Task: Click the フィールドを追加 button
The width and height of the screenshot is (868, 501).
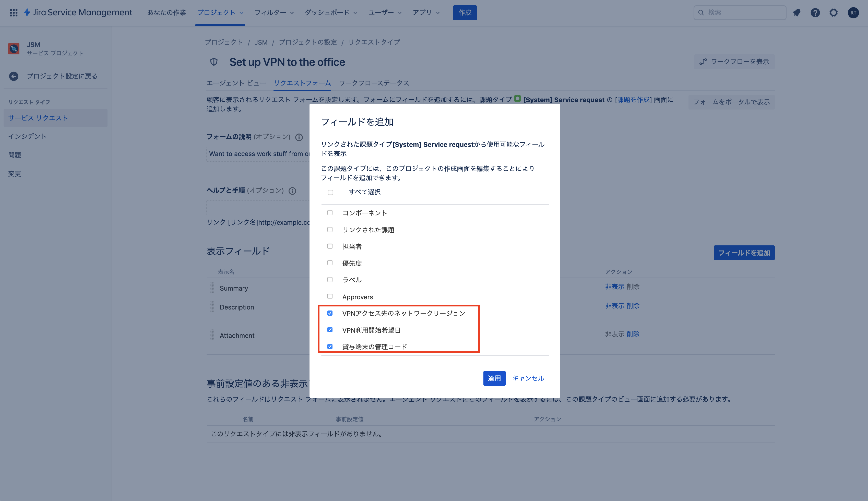Action: [x=744, y=253]
